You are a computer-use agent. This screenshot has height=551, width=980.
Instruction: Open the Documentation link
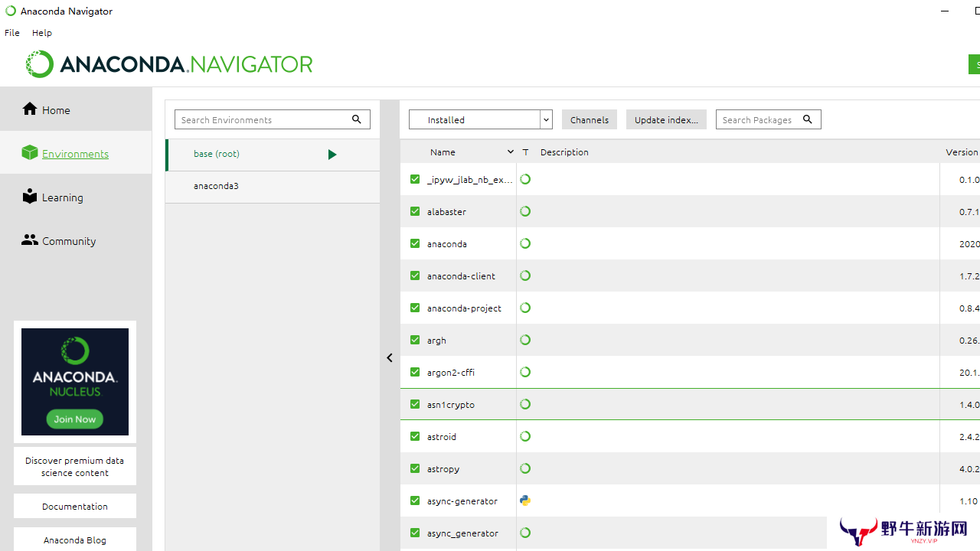(x=75, y=506)
